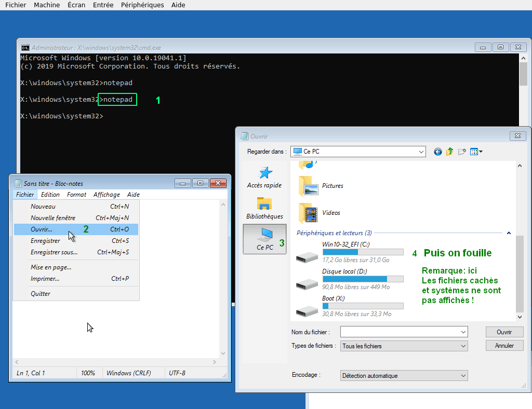Click the Bloc-notes title bar icon
Image resolution: width=532 pixels, height=409 pixels.
coord(18,183)
